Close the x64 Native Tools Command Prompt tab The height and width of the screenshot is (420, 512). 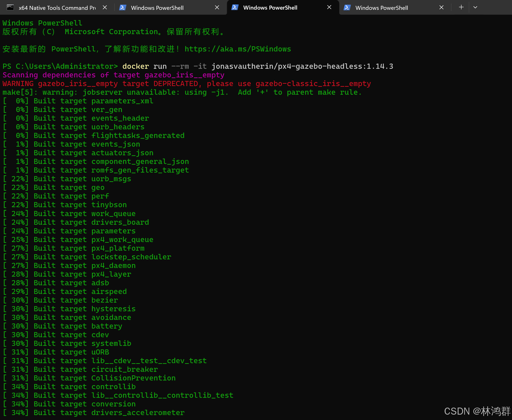(x=105, y=7)
